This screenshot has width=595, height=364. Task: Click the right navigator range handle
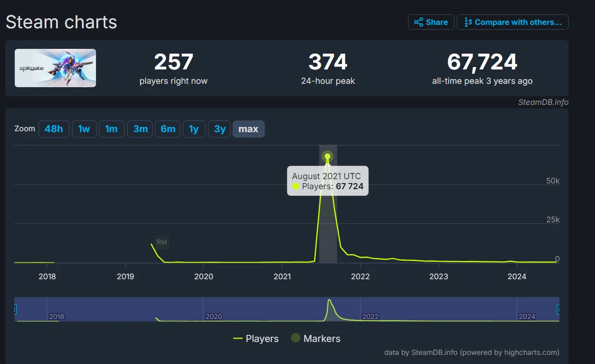pos(559,309)
